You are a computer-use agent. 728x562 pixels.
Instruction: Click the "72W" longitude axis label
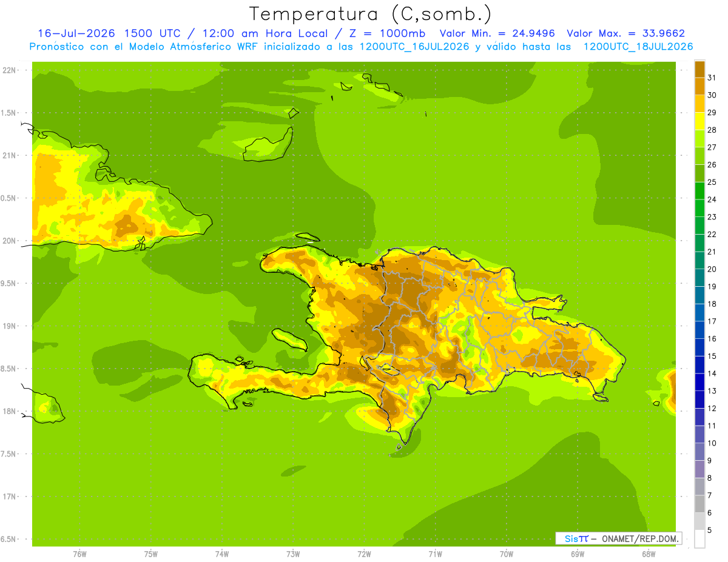click(x=364, y=554)
